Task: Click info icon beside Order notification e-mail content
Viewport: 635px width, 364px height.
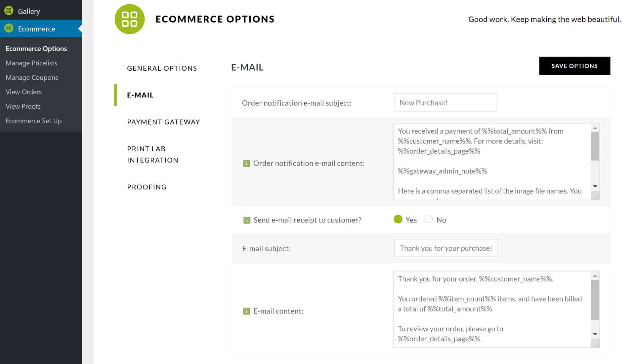Action: point(246,164)
